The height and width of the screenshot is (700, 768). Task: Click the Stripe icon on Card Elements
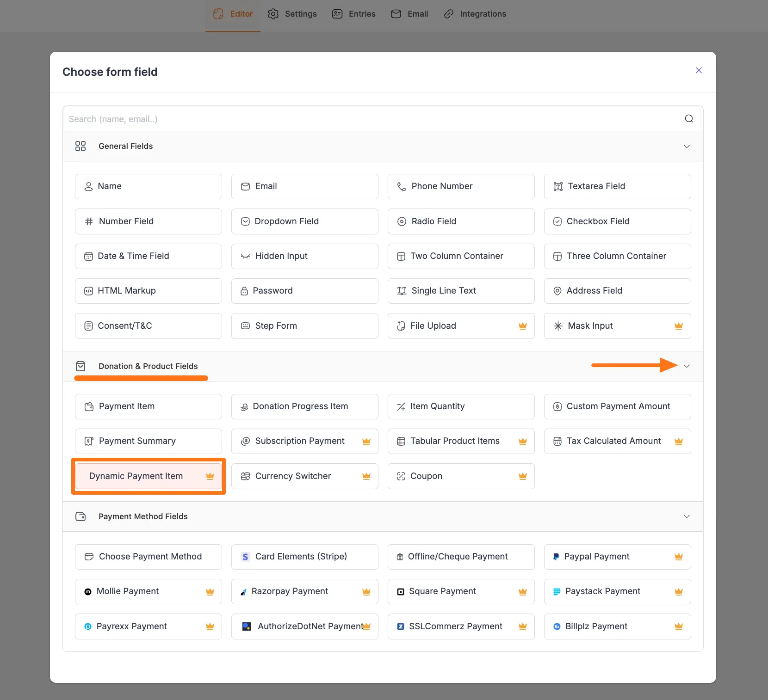[245, 557]
